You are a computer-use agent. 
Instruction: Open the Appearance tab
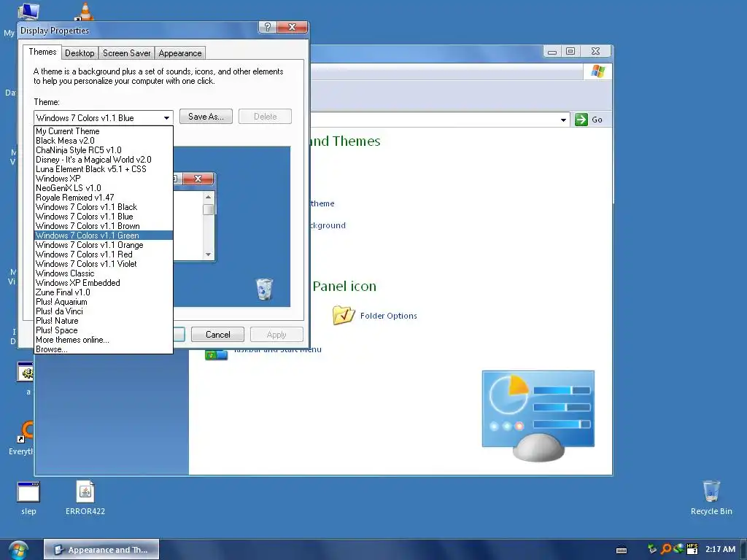pyautogui.click(x=180, y=52)
